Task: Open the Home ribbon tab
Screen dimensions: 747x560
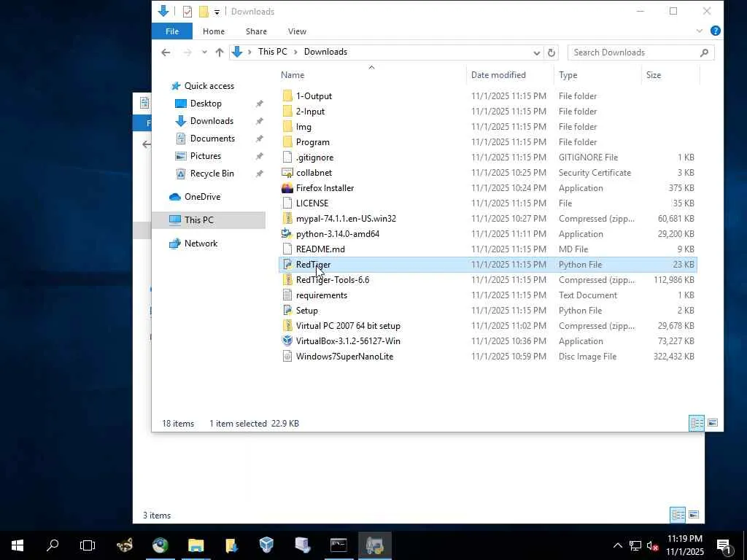Action: (x=214, y=31)
